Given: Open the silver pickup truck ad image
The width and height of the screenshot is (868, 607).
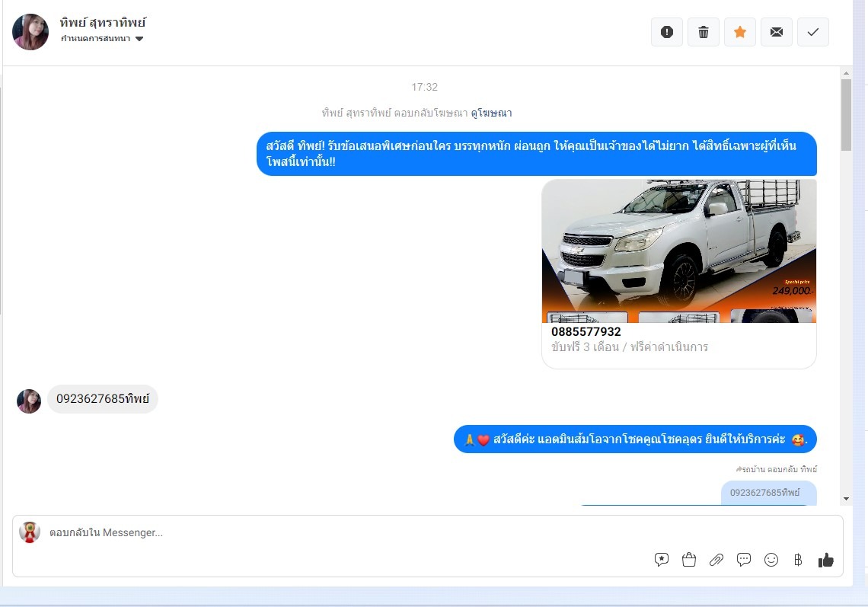Looking at the screenshot, I should coord(678,251).
